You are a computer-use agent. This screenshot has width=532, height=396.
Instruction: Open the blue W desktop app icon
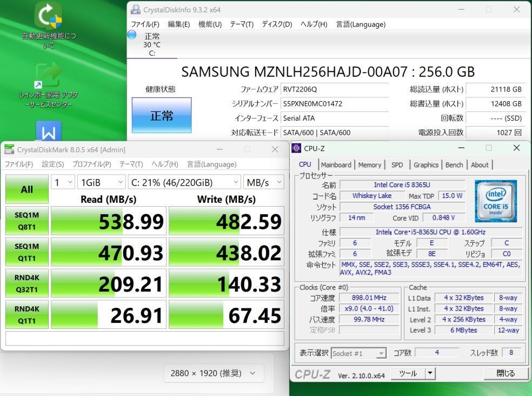[49, 131]
